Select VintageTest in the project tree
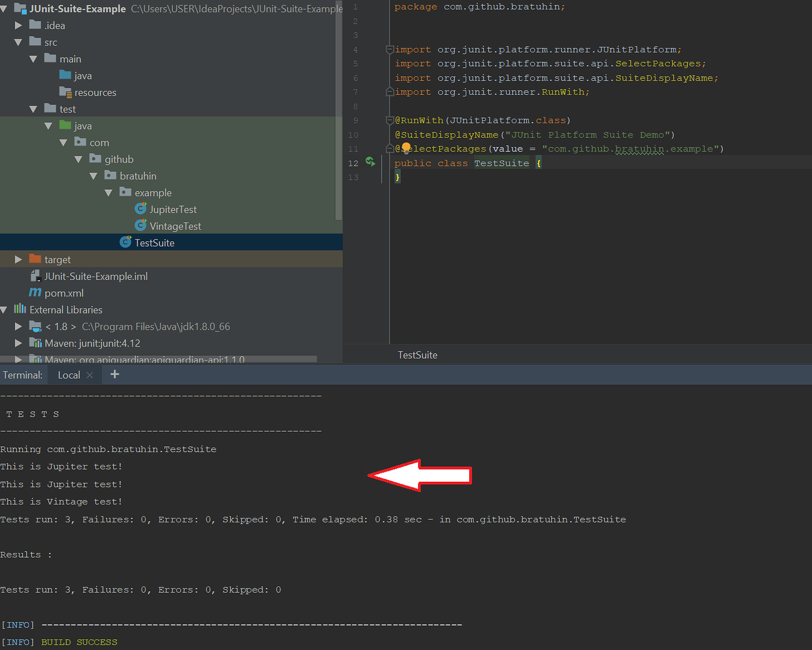This screenshot has height=650, width=812. (175, 226)
